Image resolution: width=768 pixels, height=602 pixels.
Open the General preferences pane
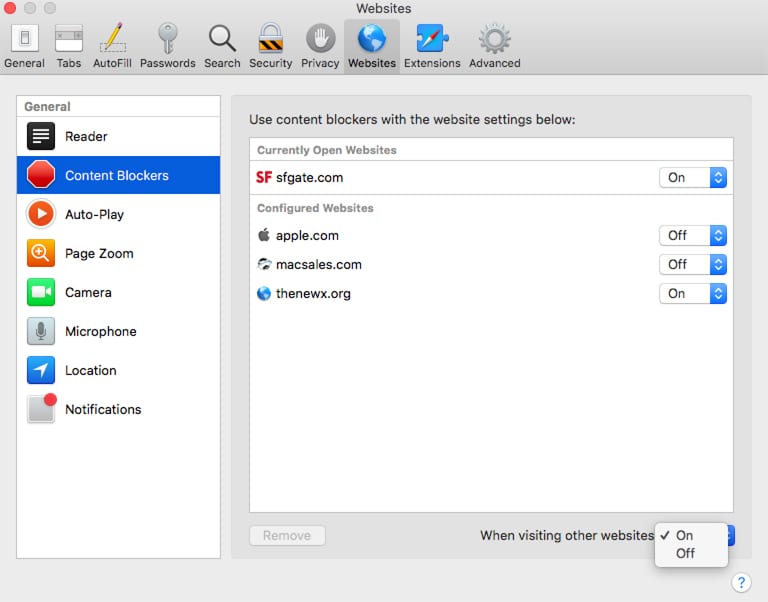[24, 46]
